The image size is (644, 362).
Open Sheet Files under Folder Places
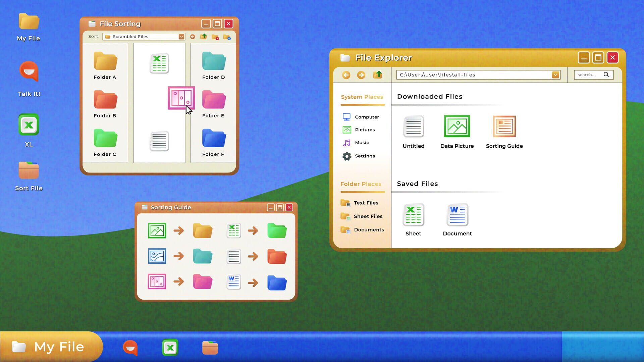(x=368, y=216)
